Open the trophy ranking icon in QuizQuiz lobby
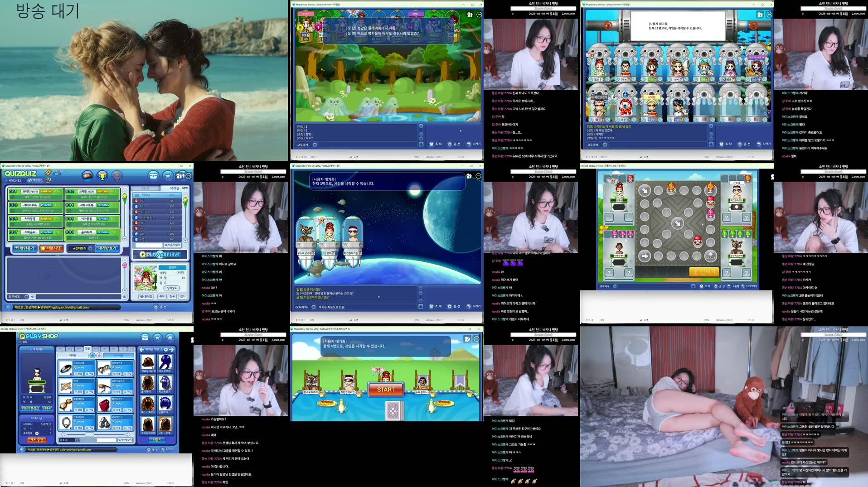Screen dimensions: 868x487 pyautogui.click(x=102, y=176)
